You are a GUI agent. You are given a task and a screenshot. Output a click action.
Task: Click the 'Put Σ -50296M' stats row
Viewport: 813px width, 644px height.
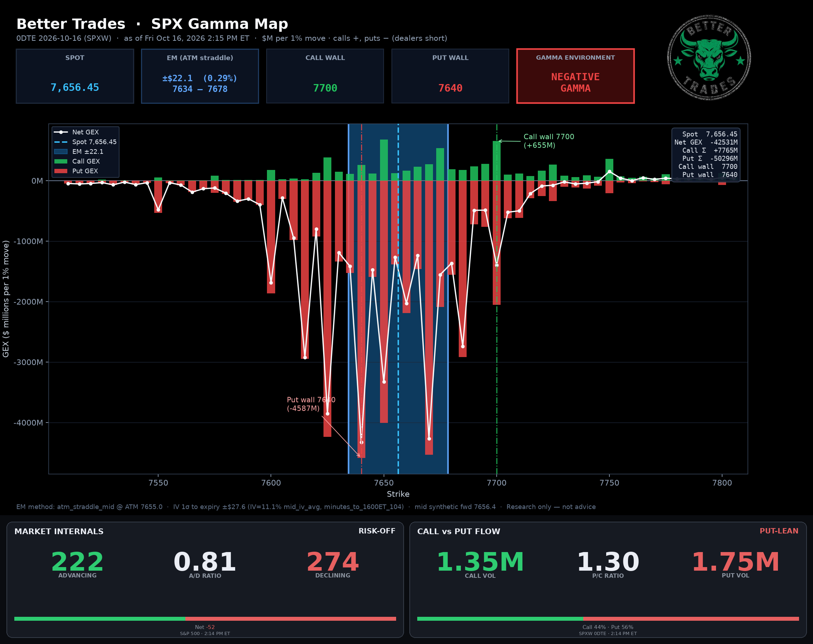pos(709,158)
